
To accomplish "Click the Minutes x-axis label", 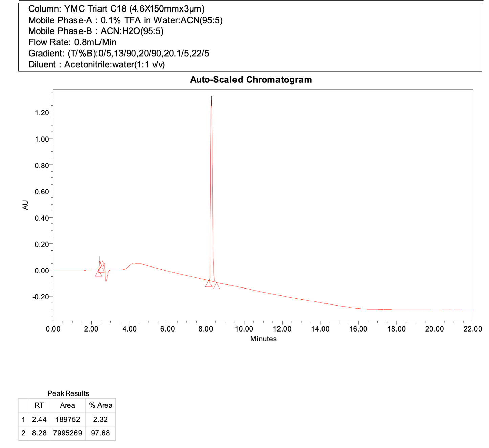I will (263, 339).
